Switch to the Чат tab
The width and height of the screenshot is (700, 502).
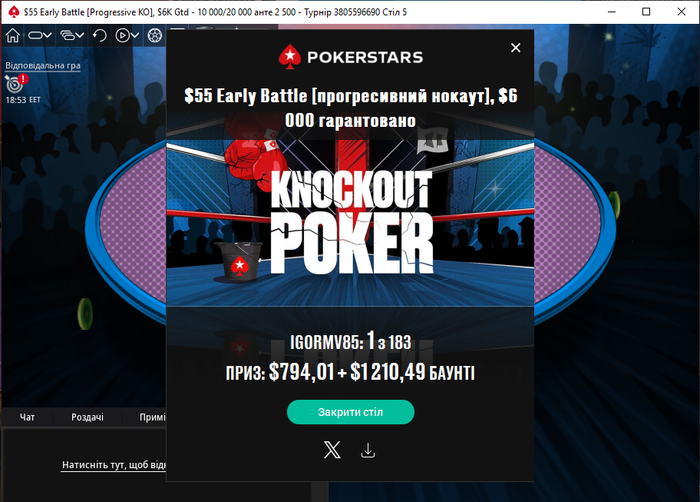click(x=27, y=417)
